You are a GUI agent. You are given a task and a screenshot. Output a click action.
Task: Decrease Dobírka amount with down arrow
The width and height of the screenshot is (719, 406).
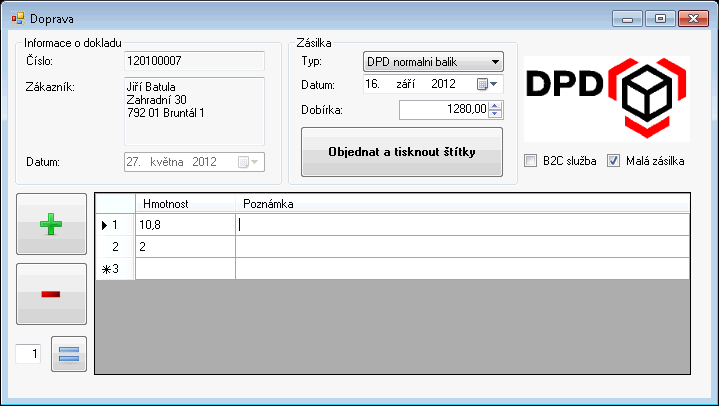tap(495, 114)
